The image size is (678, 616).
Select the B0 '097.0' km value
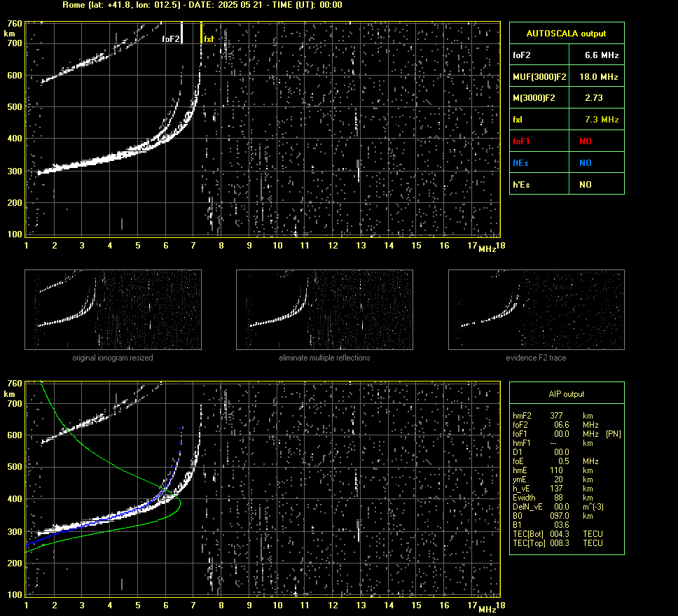tap(559, 515)
